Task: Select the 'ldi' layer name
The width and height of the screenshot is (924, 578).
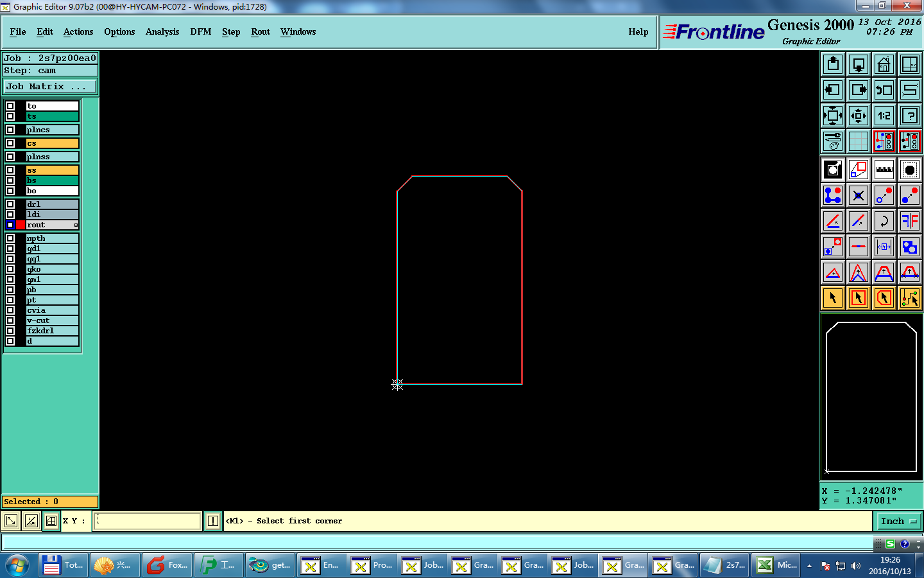Action: [52, 215]
